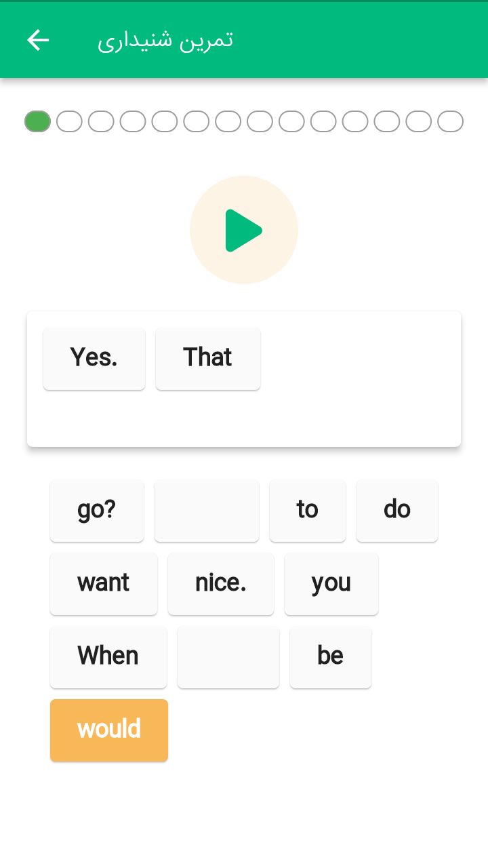Screen dimensions: 488x868
Task: Tap the page title تمرین شنیداری
Action: (165, 40)
